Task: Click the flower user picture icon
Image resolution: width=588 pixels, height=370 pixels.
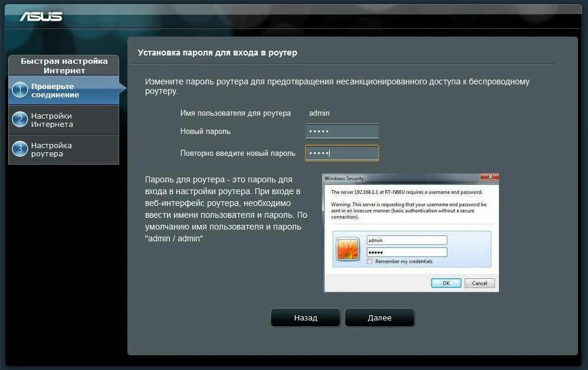Action: (x=347, y=249)
